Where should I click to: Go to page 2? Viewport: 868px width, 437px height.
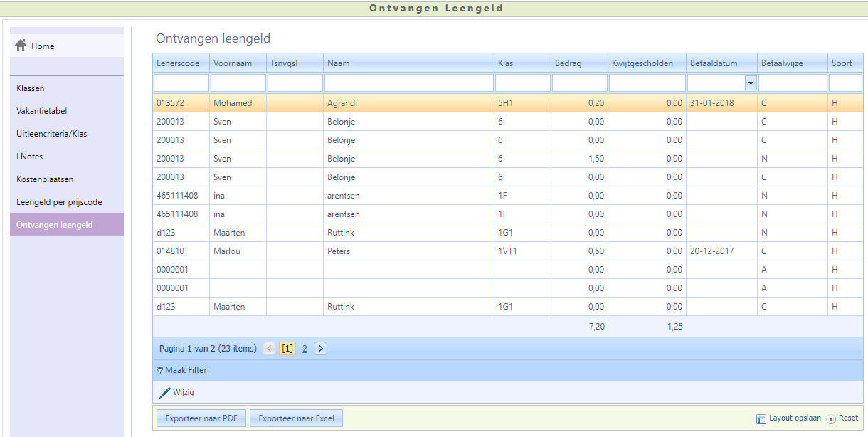[x=305, y=349]
